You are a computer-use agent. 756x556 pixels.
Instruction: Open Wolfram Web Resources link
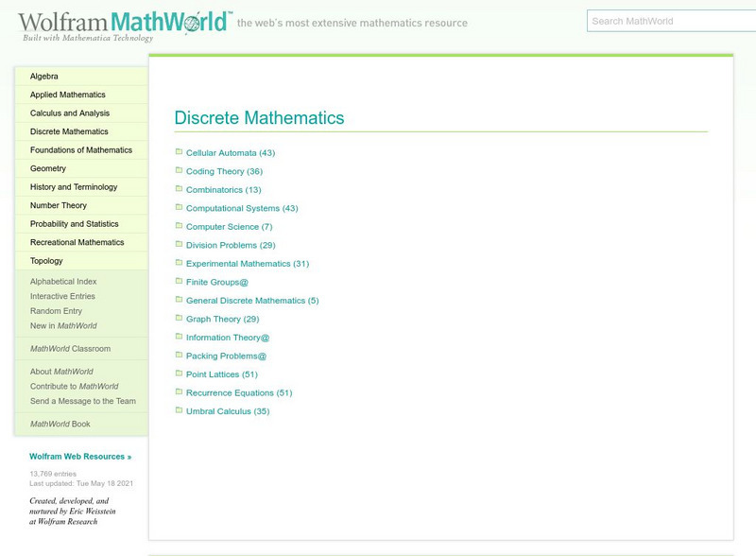coord(80,457)
